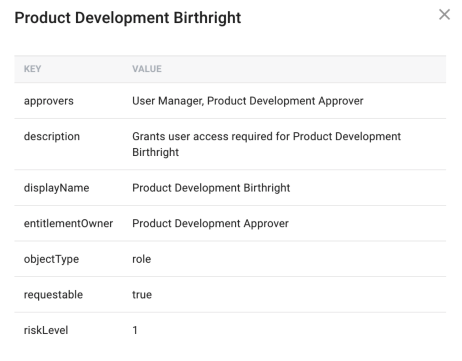
Task: Select the displayName key cell
Action: click(x=56, y=188)
